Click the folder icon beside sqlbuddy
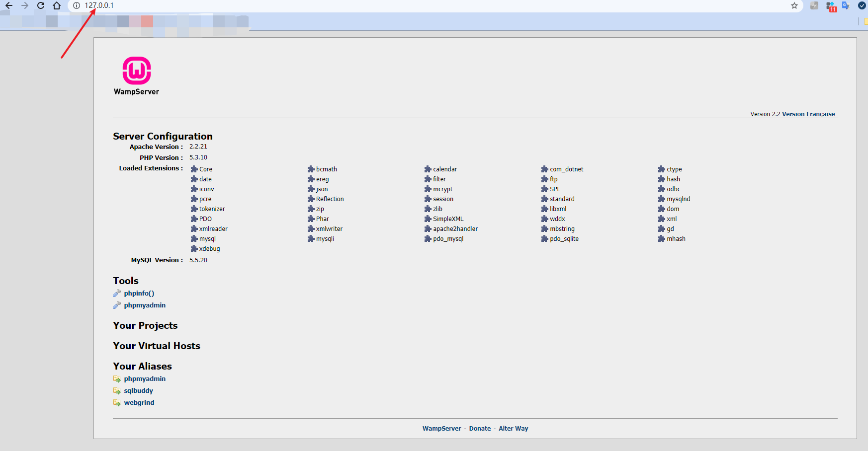Screen dimensions: 868x451 click(117, 391)
